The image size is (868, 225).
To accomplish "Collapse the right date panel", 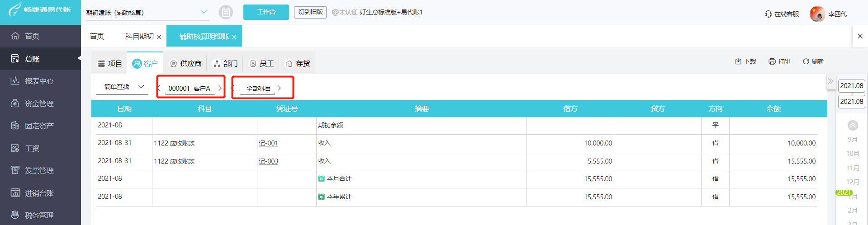I will tap(830, 81).
